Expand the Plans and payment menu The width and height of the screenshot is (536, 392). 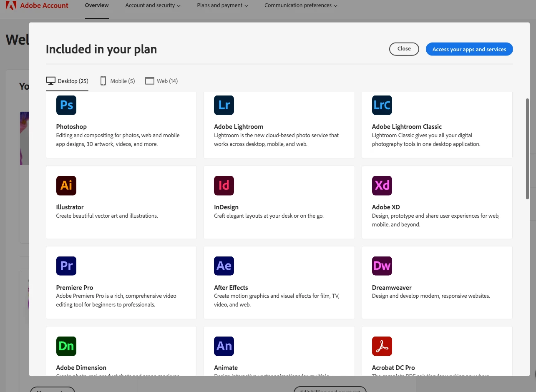tap(223, 5)
